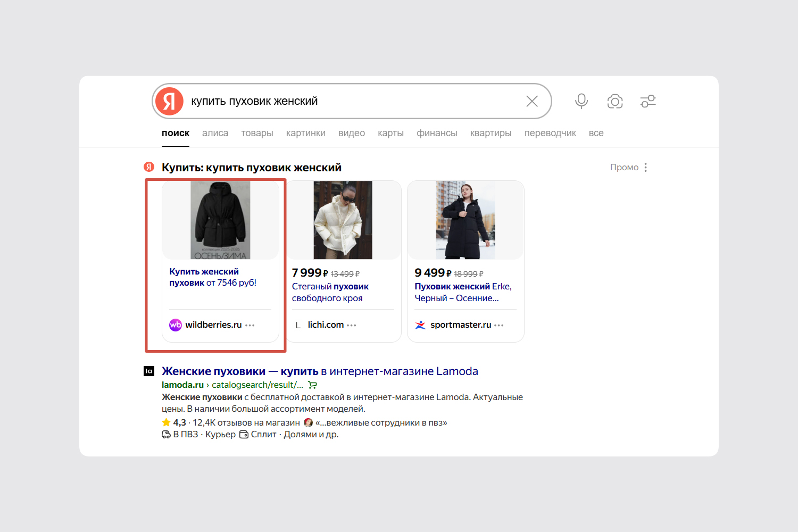The image size is (798, 532).
Task: Expand lichi.com three-dot menu
Action: [351, 325]
